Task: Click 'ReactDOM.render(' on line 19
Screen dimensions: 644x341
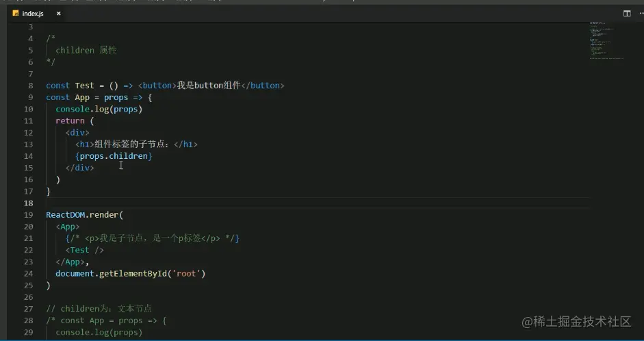Action: tap(85, 215)
